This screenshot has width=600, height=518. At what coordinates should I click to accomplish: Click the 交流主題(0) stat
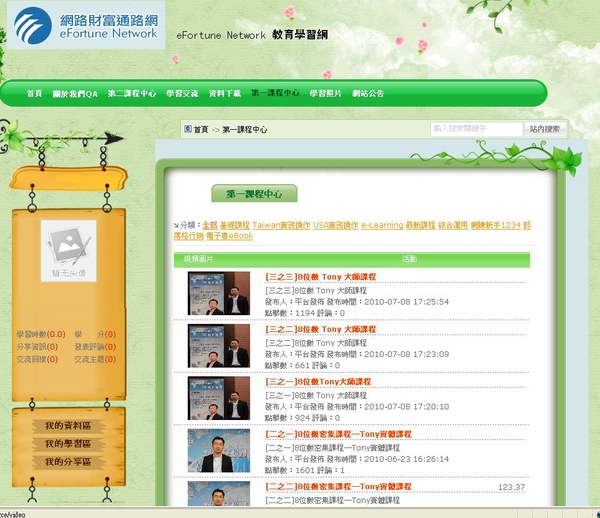point(95,359)
